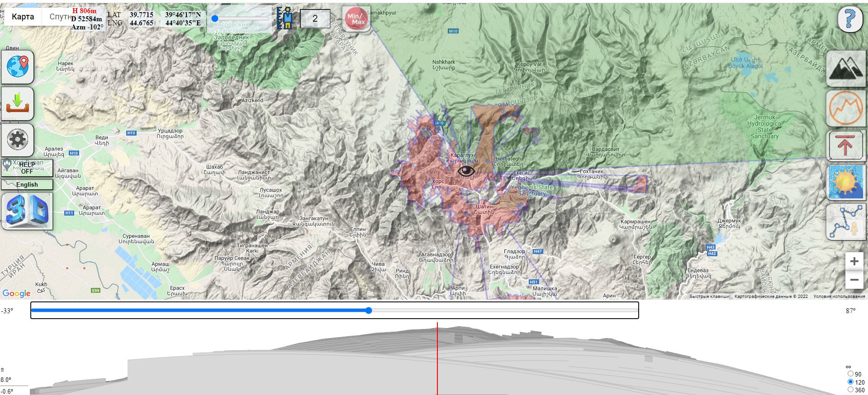The width and height of the screenshot is (868, 395).
Task: Click the Horbategh village label
Action: pyautogui.click(x=508, y=161)
